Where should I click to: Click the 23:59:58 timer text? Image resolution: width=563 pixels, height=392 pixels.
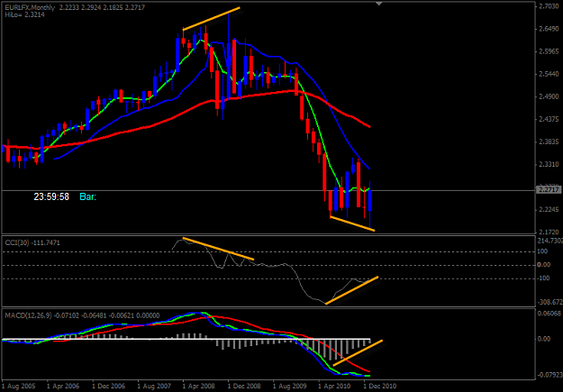click(x=51, y=196)
